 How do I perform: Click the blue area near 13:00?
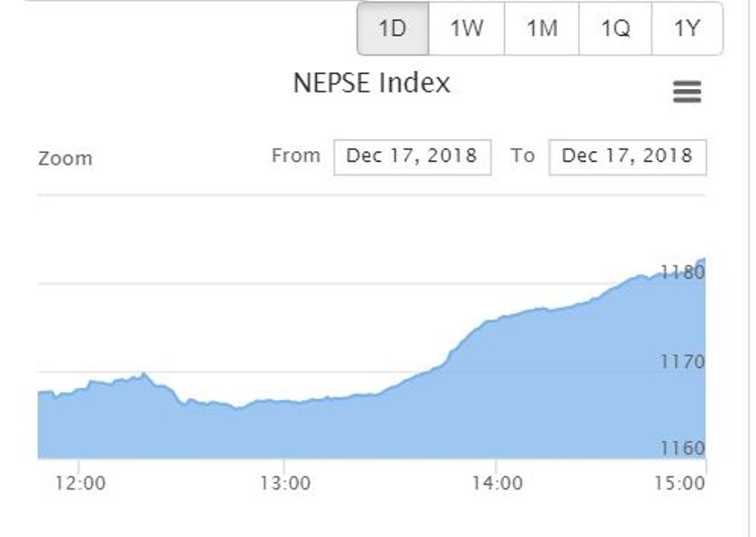point(284,429)
